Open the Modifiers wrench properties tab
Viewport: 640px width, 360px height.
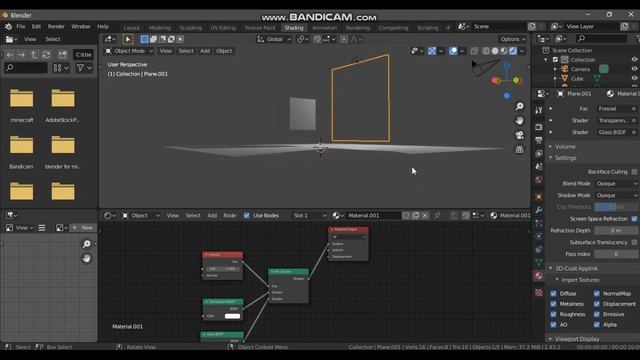tap(539, 210)
